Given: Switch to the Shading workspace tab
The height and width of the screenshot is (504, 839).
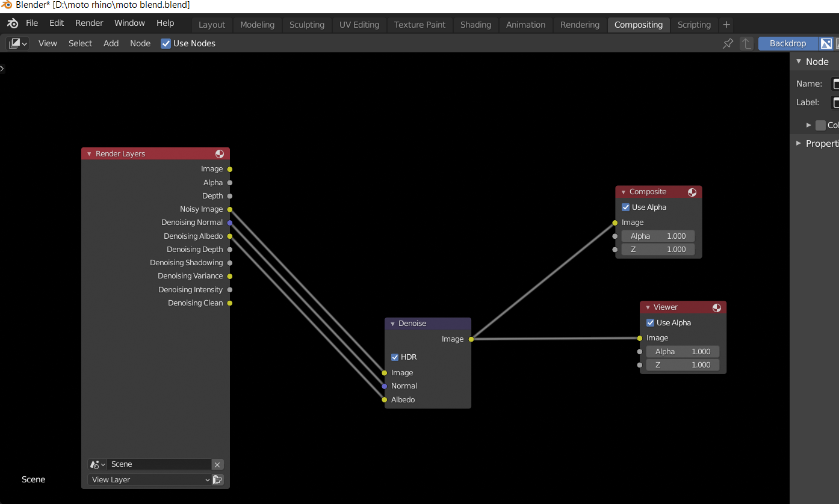Looking at the screenshot, I should (475, 25).
